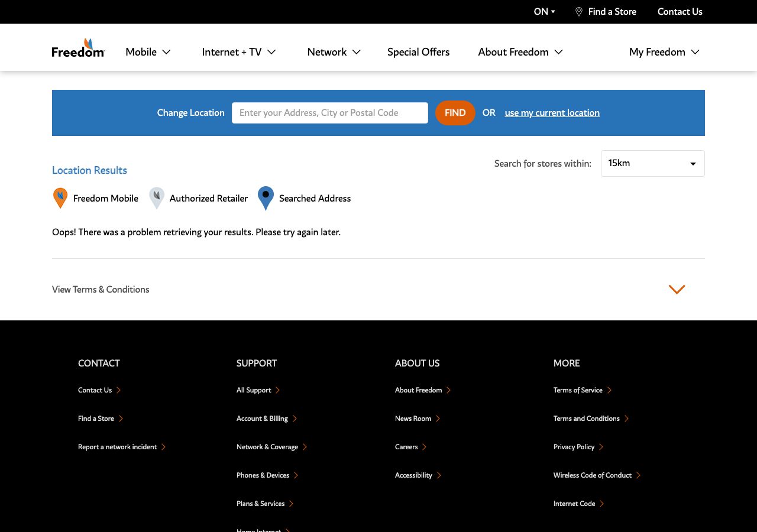Viewport: 757px width, 532px height.
Task: Expand the Terms & Conditions orange chevron
Action: coord(677,289)
